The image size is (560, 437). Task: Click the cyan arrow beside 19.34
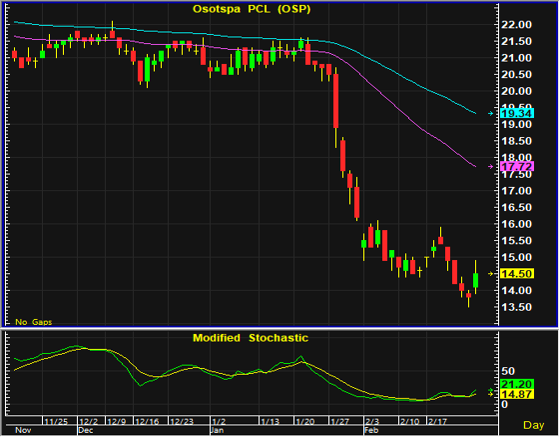(491, 114)
